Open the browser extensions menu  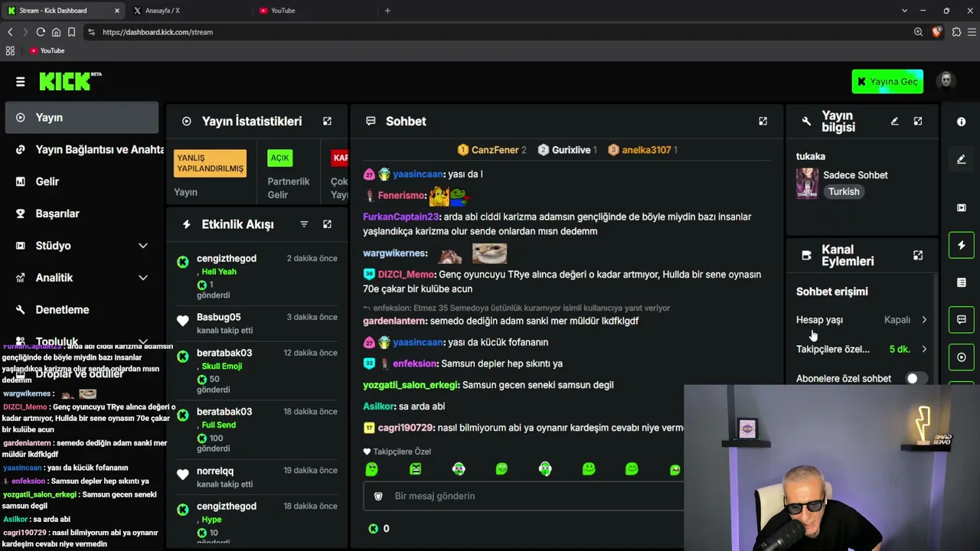pos(956,32)
